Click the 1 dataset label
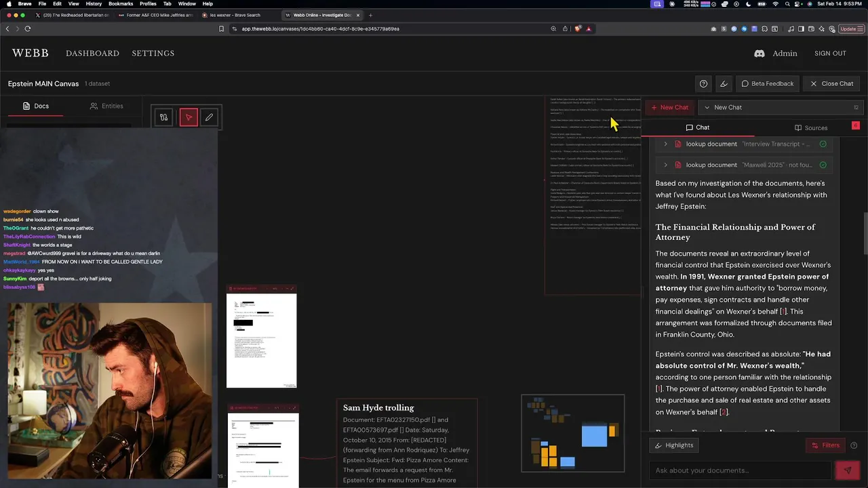 tap(98, 83)
